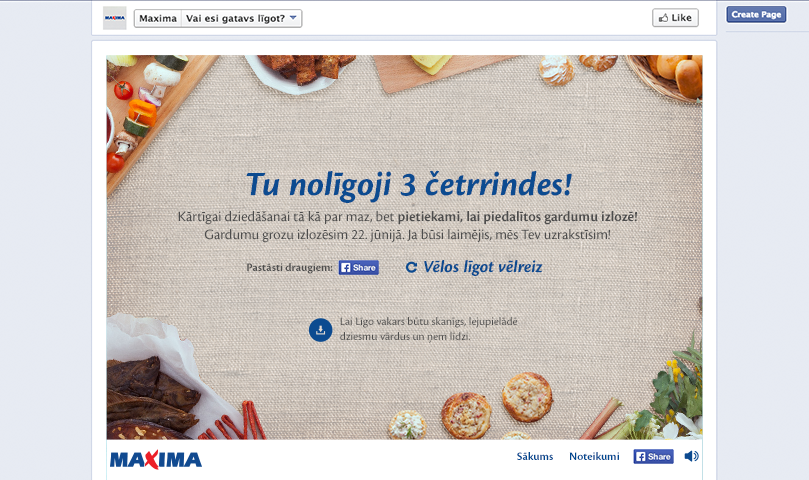
Task: Click the Facebook logo on Pastāsti draugiem Share
Action: click(x=346, y=267)
